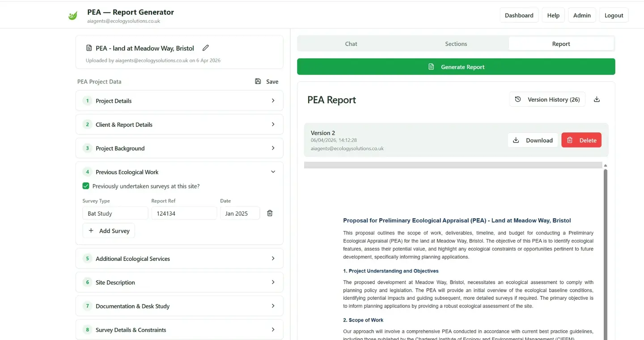Download Version 2 of the report
644x340 pixels.
click(x=533, y=140)
